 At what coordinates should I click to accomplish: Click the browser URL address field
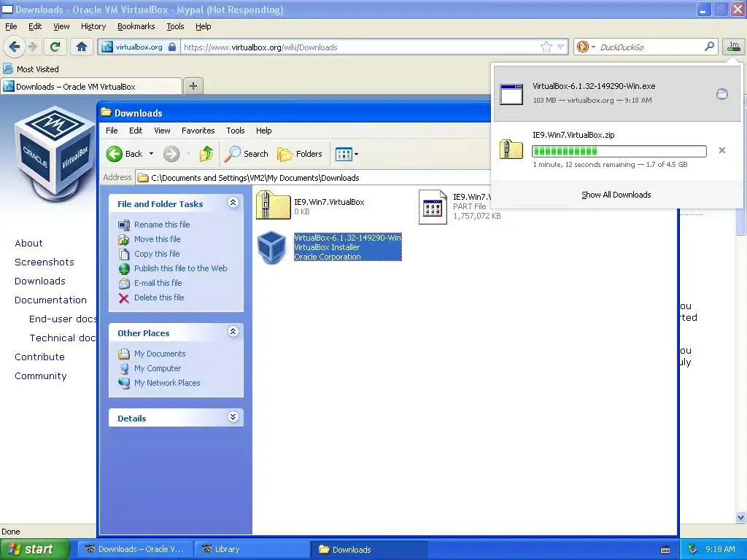pos(360,47)
